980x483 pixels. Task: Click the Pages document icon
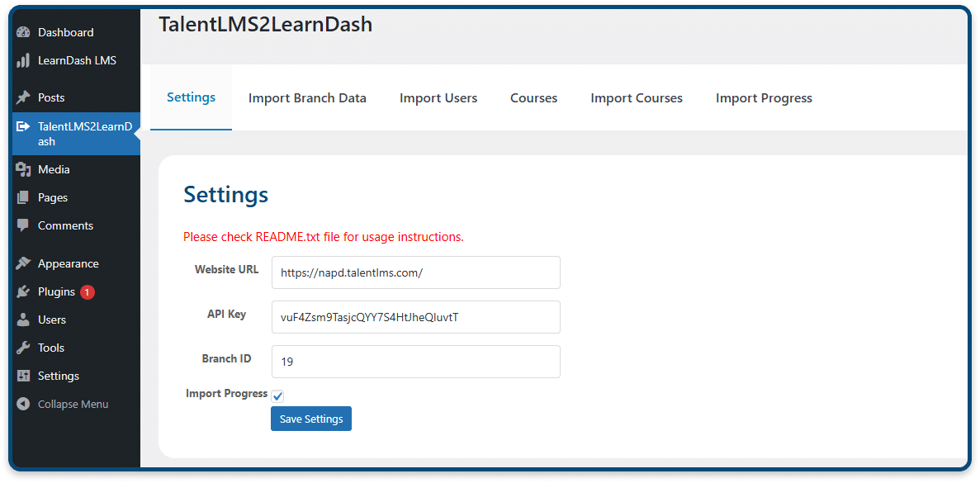click(23, 197)
